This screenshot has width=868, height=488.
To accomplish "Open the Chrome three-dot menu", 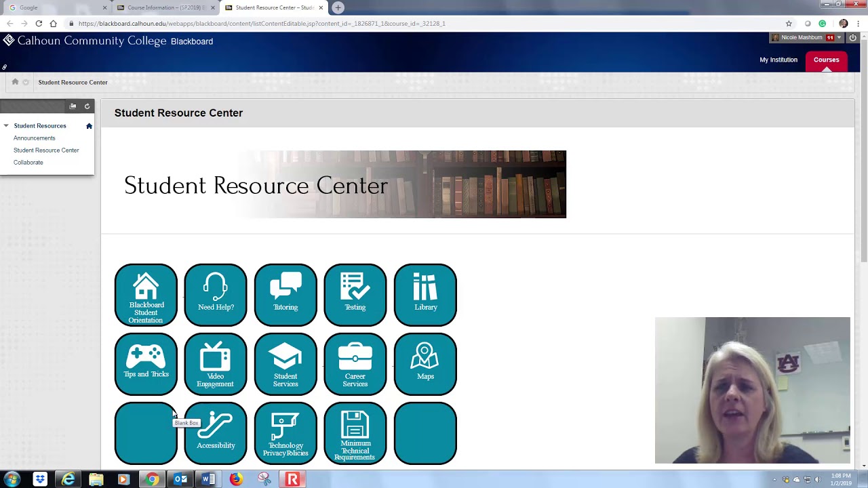I will (858, 24).
